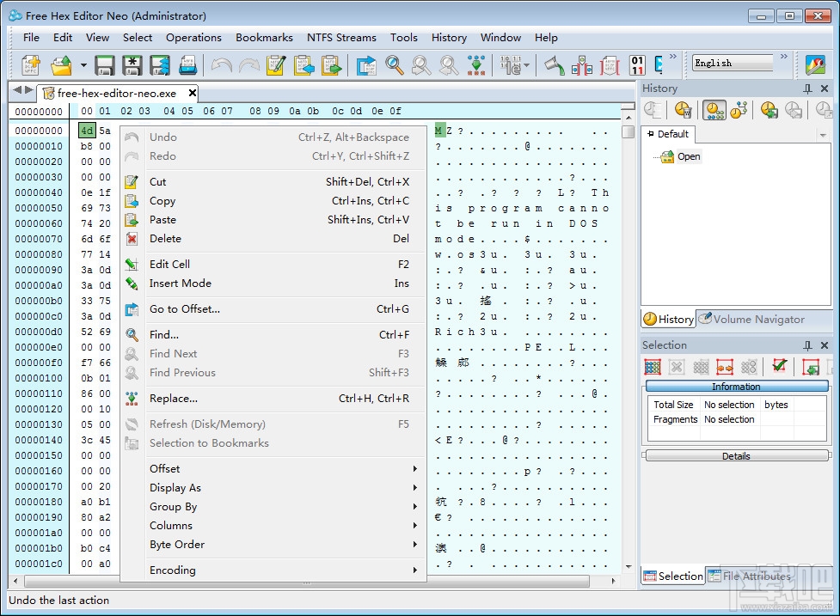
Task: Open the File menu
Action: [x=31, y=38]
